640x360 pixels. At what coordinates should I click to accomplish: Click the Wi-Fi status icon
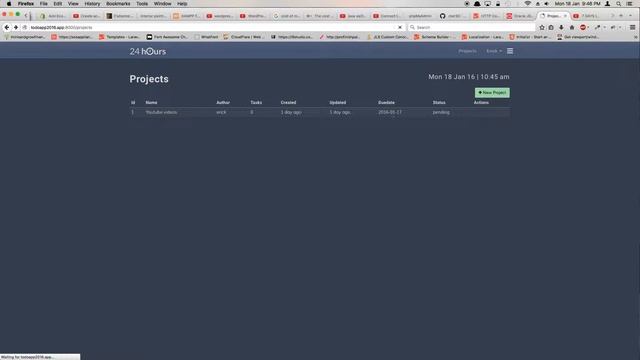[x=527, y=4]
